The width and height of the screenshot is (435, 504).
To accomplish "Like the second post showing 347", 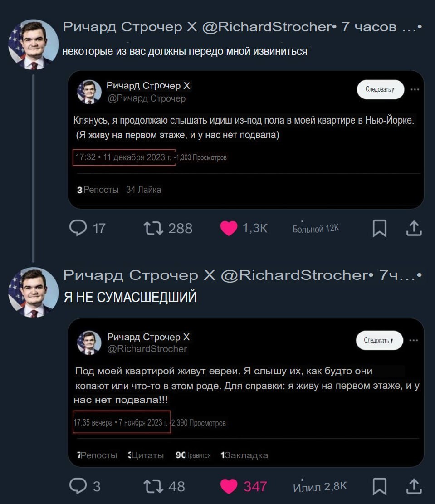I will (x=229, y=486).
